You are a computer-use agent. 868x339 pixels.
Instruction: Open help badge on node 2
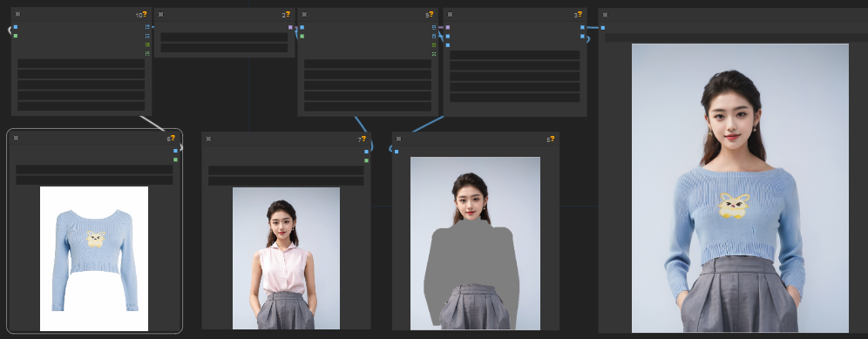click(x=288, y=14)
